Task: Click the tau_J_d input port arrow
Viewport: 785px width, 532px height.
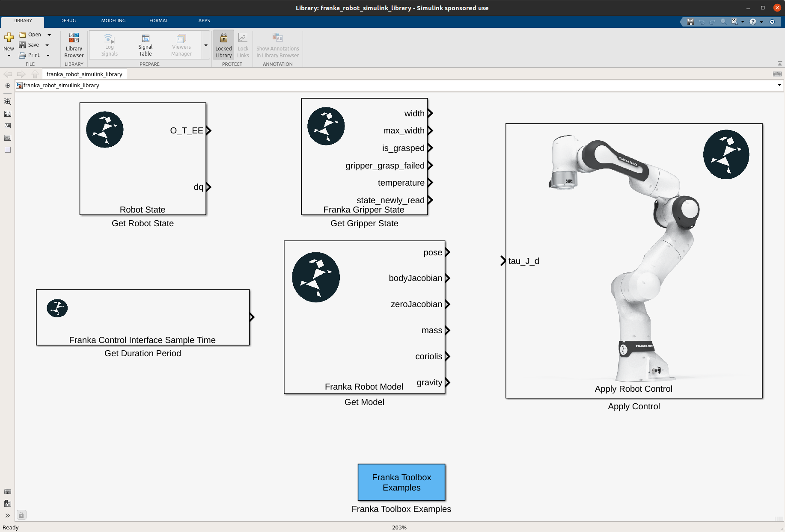Action: click(x=503, y=261)
